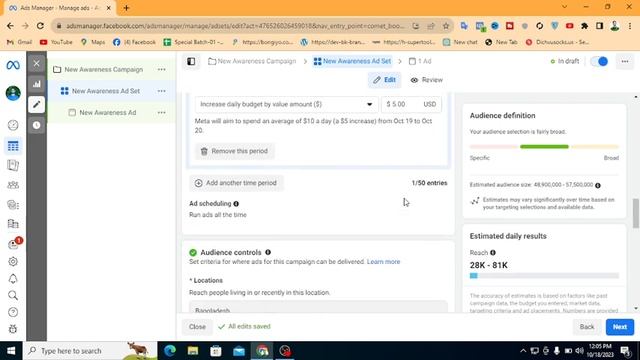Select the Ads Manager browser tab

point(61,8)
